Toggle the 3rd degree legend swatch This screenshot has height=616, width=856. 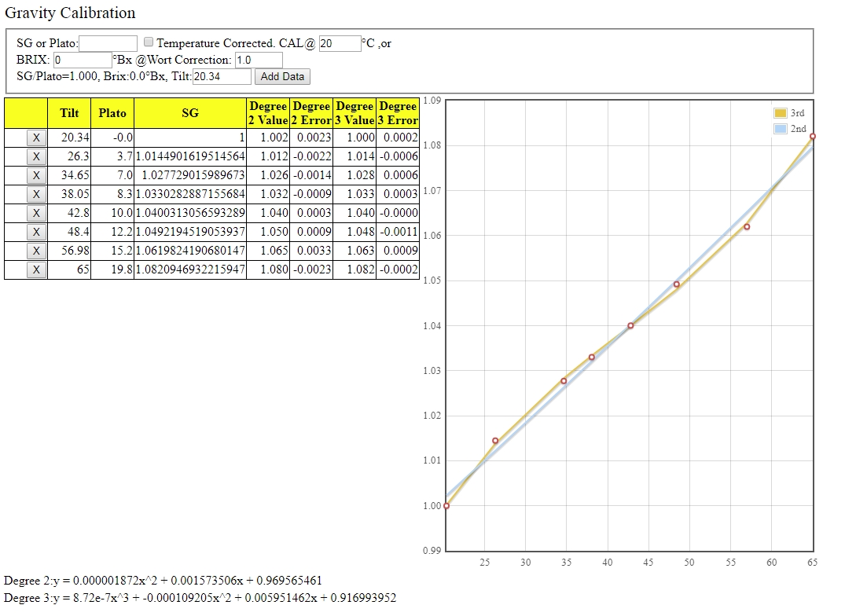click(781, 113)
